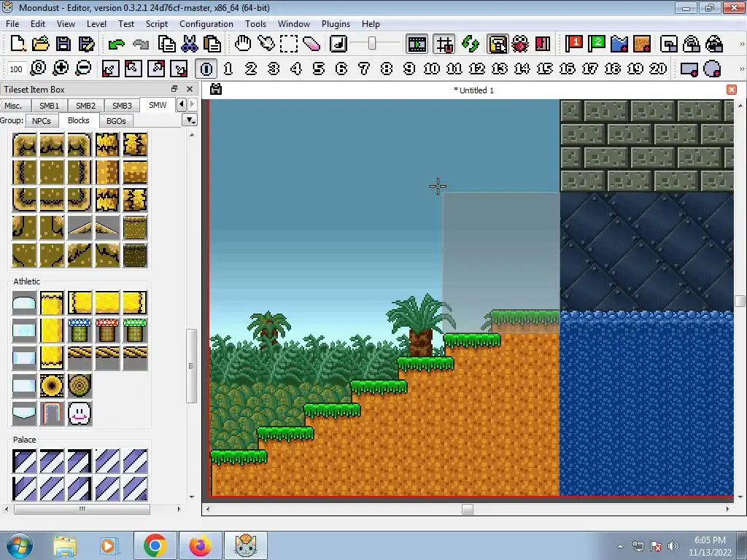Switch to the SMB3 tileset tab

point(122,105)
